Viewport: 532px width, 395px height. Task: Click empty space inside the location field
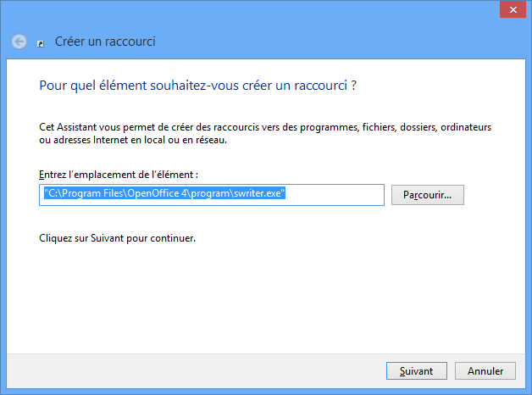click(335, 195)
